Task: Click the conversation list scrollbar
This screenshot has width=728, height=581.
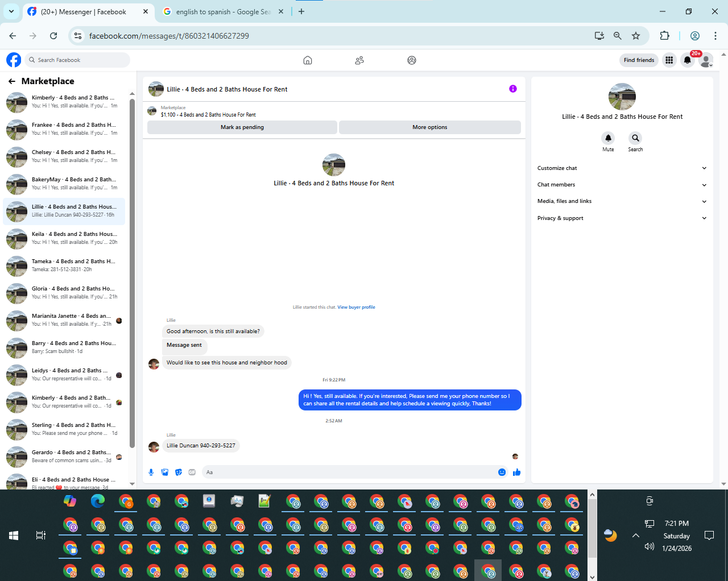Action: click(132, 274)
